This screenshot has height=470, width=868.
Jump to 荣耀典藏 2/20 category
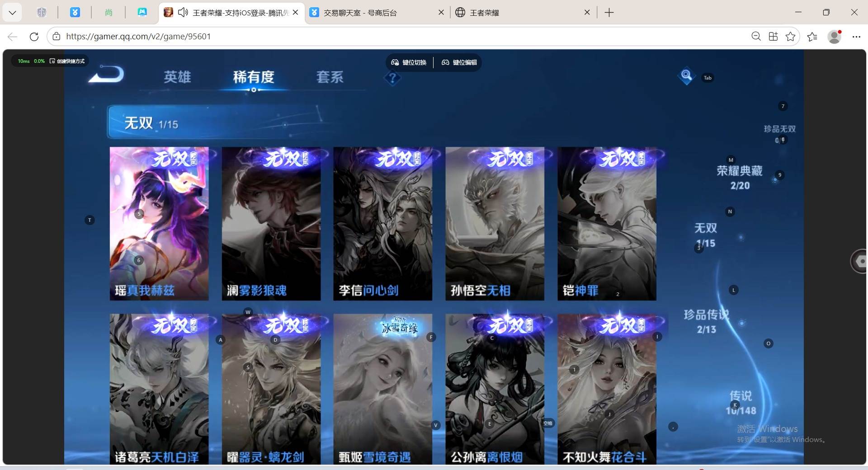tap(740, 177)
